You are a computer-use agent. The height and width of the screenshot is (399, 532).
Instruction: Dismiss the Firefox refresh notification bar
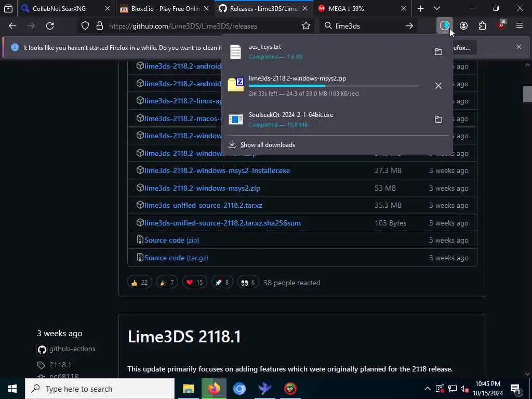[x=519, y=47]
